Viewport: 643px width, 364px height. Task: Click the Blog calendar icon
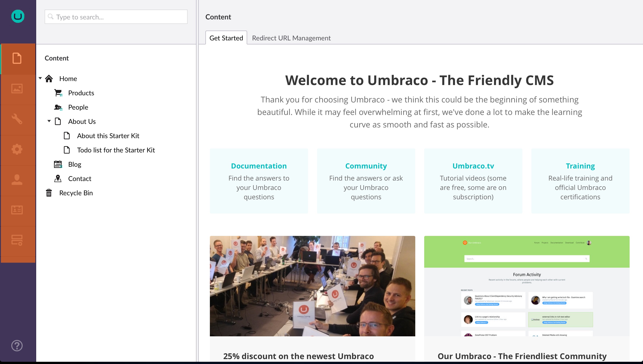tap(58, 164)
